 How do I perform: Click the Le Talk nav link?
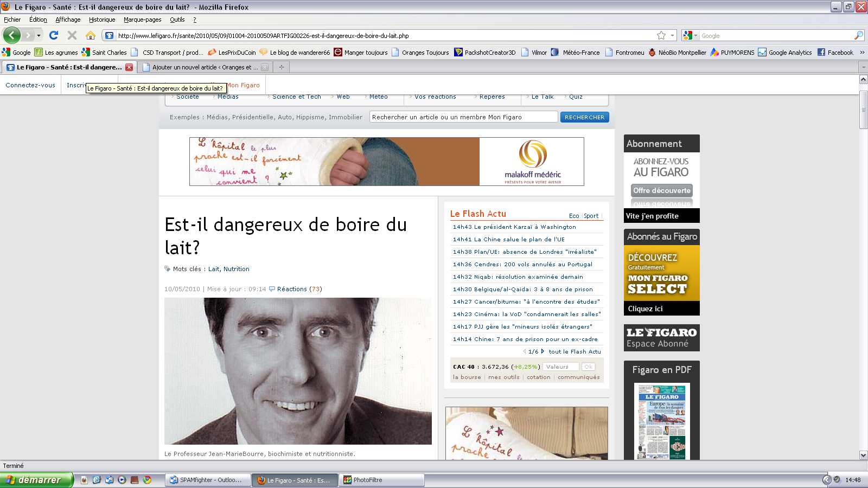tap(542, 97)
